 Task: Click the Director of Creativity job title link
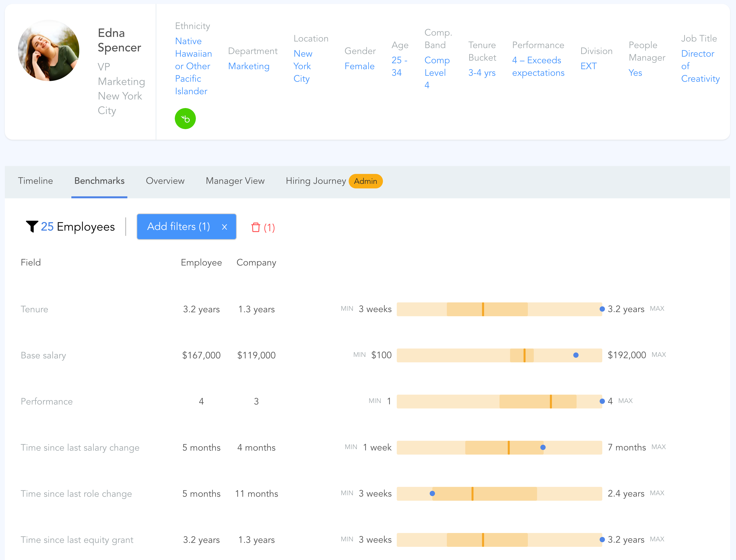[x=700, y=66]
